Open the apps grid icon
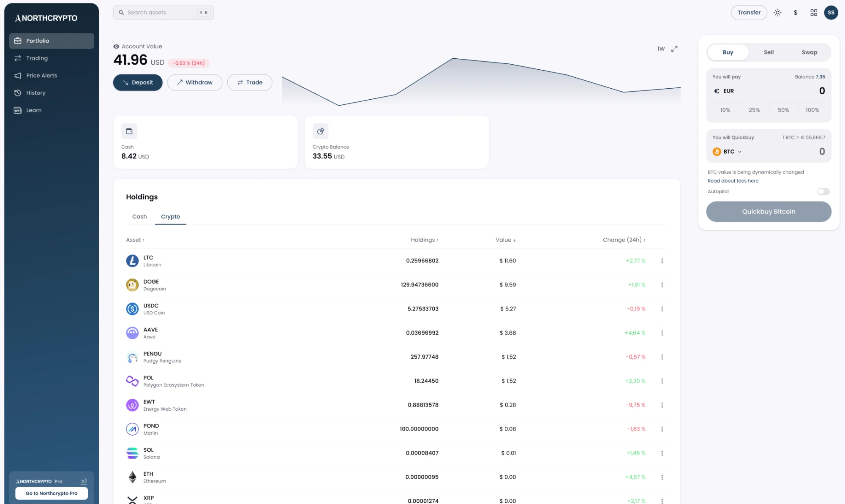The height and width of the screenshot is (504, 845). pos(814,13)
